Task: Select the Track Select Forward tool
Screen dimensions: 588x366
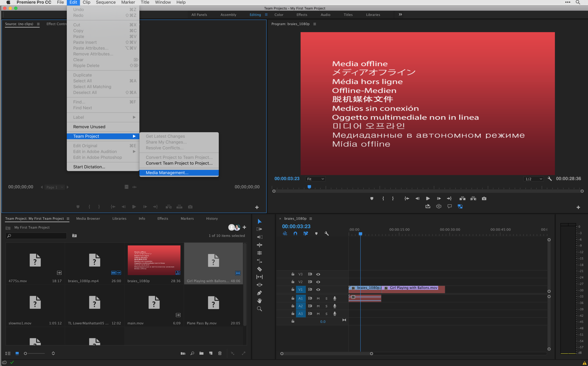Action: click(259, 229)
